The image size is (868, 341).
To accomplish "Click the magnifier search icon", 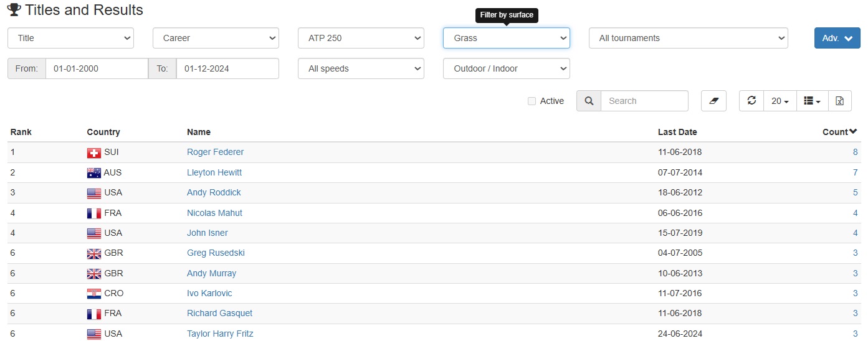I will click(x=589, y=101).
